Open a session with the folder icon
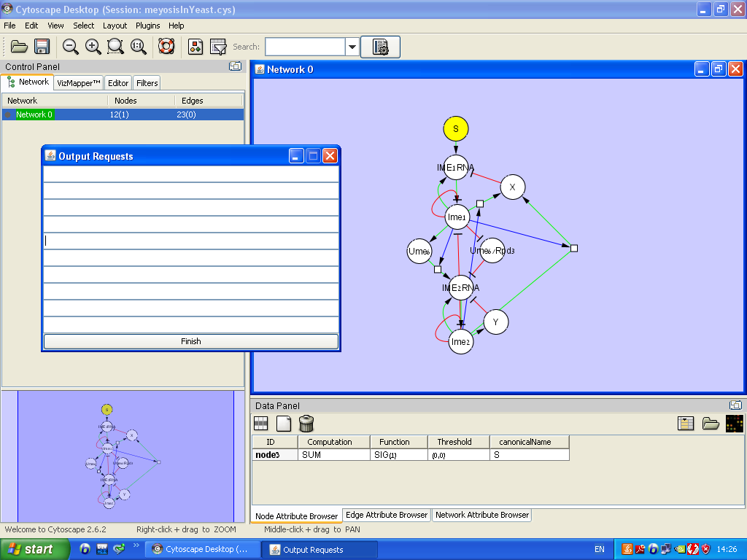This screenshot has height=560, width=747. point(20,47)
